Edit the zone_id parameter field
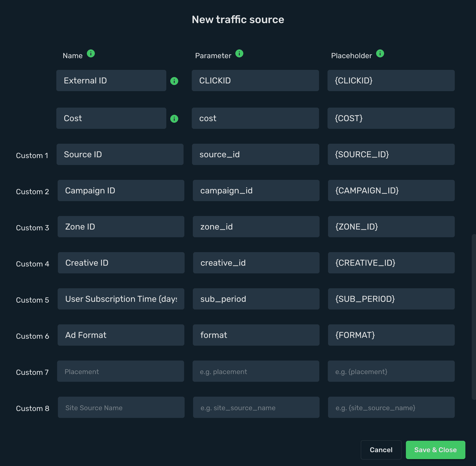This screenshot has width=476, height=466. pyautogui.click(x=256, y=227)
